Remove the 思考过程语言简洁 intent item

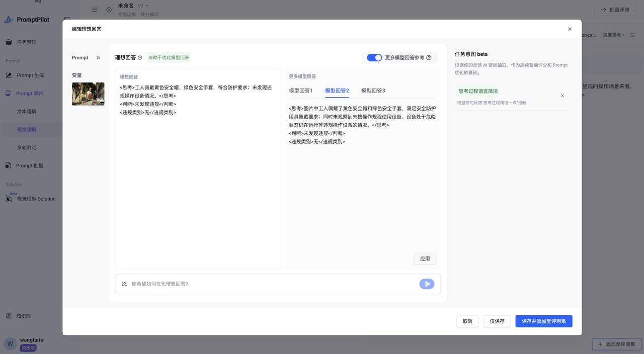pyautogui.click(x=562, y=96)
